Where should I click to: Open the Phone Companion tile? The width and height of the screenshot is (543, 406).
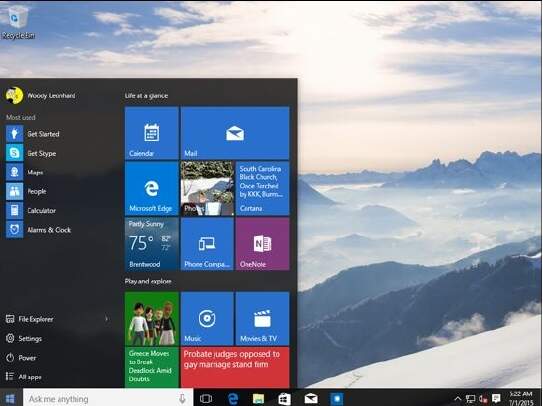point(207,244)
